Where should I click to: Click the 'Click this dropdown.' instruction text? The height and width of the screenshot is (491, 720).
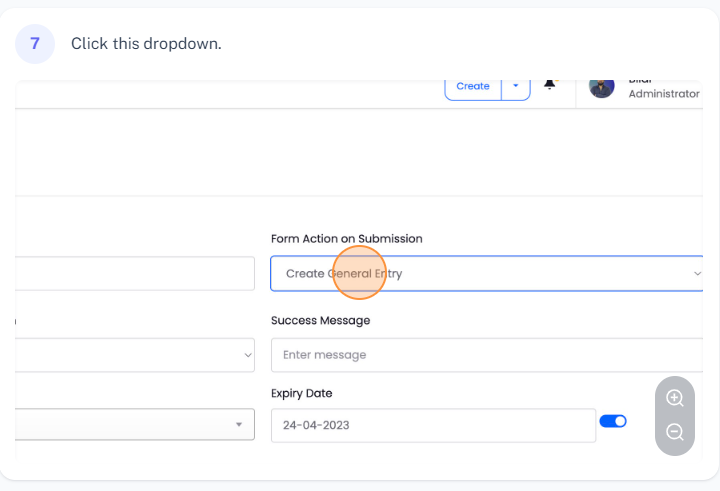(x=146, y=44)
